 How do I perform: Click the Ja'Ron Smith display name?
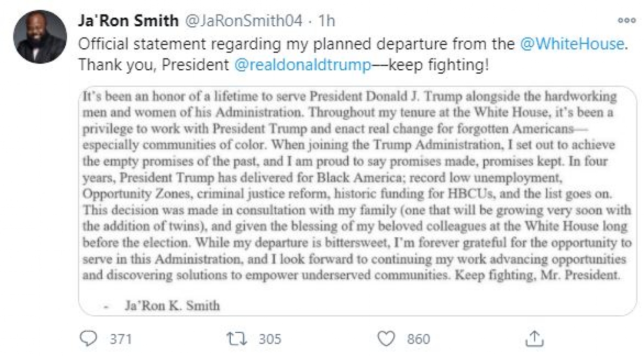tap(129, 21)
